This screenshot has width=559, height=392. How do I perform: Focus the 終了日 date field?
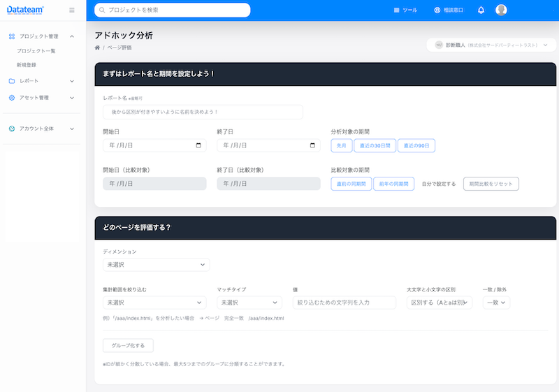coord(268,145)
